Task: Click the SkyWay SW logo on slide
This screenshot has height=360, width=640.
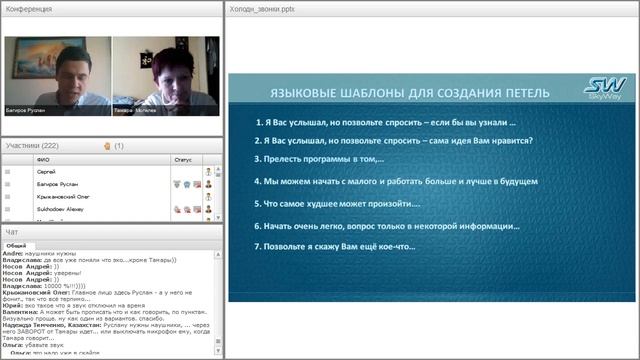Action: click(605, 88)
